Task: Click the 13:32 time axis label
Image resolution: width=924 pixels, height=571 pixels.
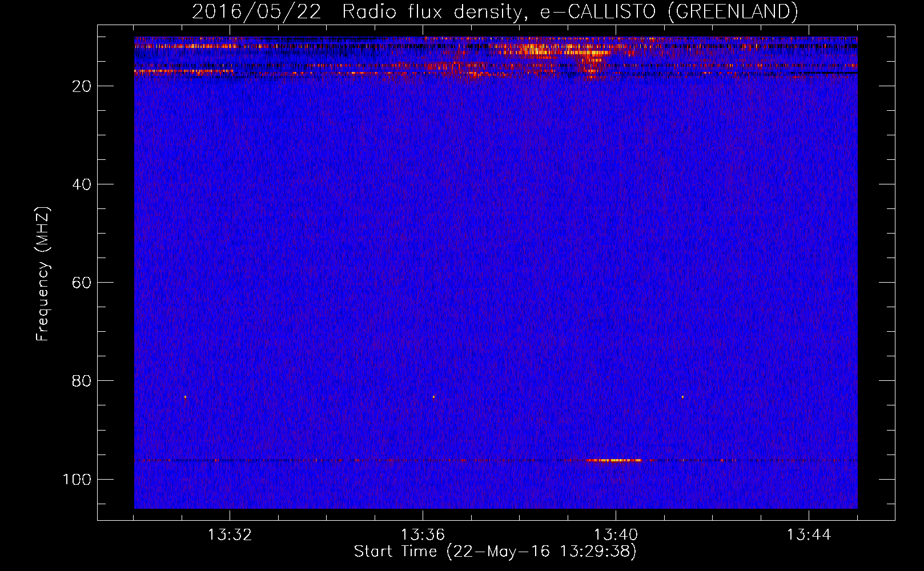Action: click(x=230, y=535)
